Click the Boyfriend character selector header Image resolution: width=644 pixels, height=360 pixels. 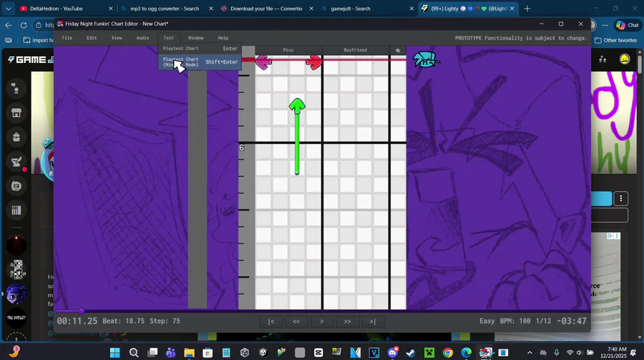[x=355, y=50]
